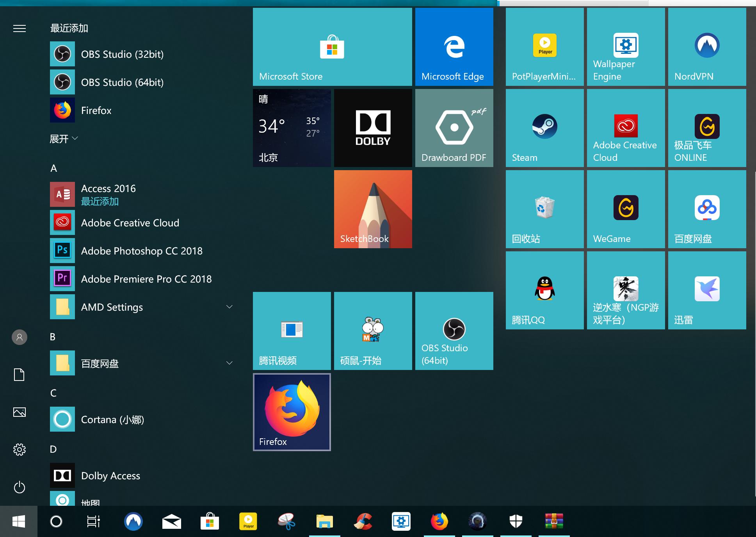Click the hamburger menu at top left

[x=20, y=28]
